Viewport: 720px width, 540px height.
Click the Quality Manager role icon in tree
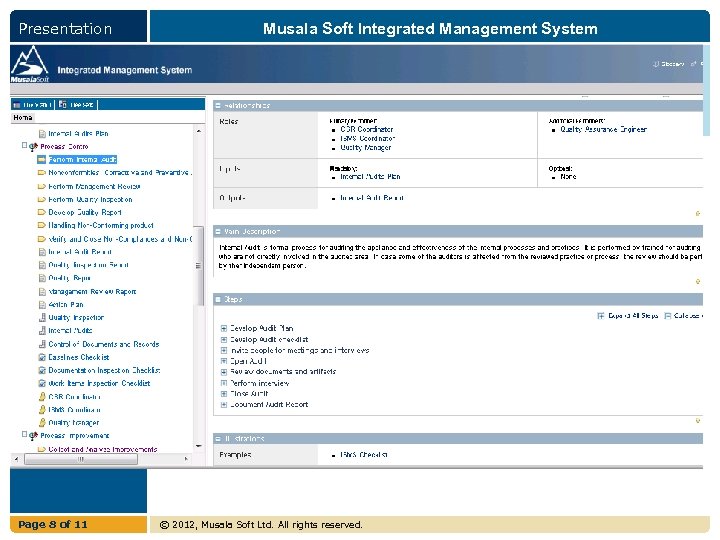point(42,422)
